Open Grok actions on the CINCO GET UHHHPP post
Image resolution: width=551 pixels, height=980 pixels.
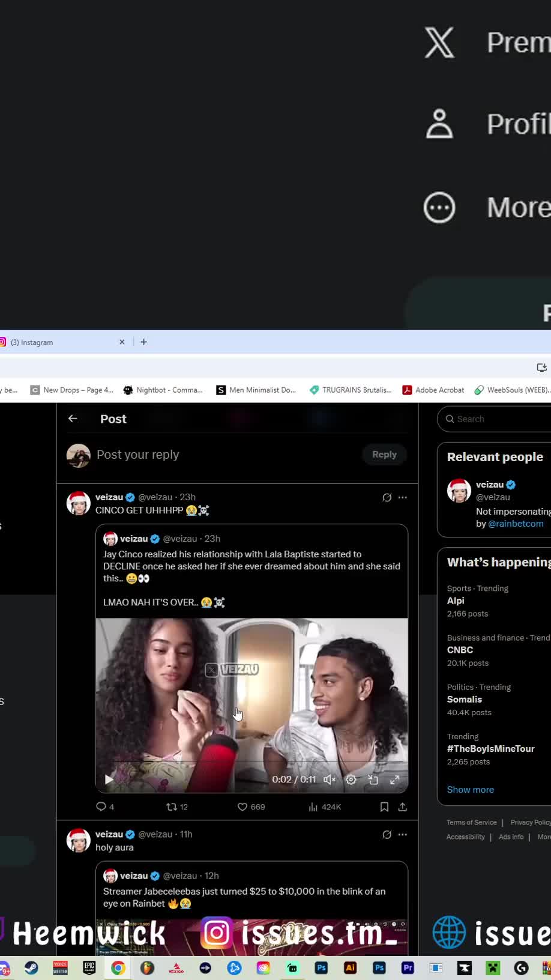coord(387,497)
